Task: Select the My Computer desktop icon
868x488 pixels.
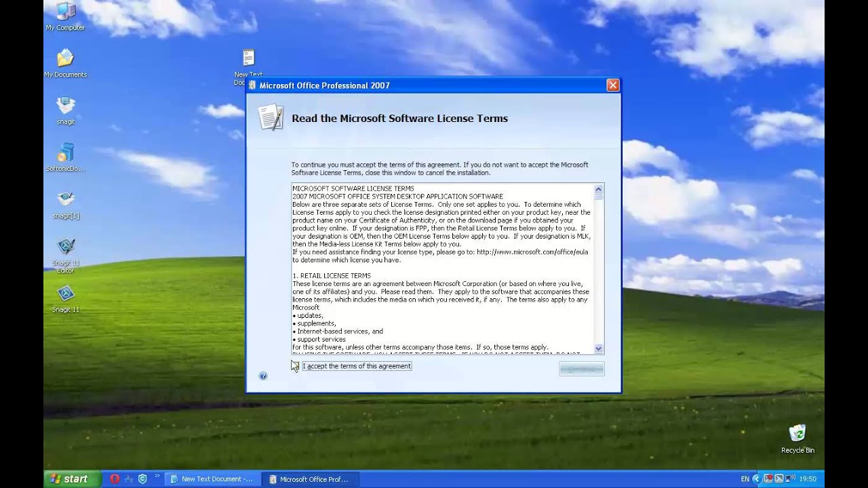Action: (x=65, y=16)
